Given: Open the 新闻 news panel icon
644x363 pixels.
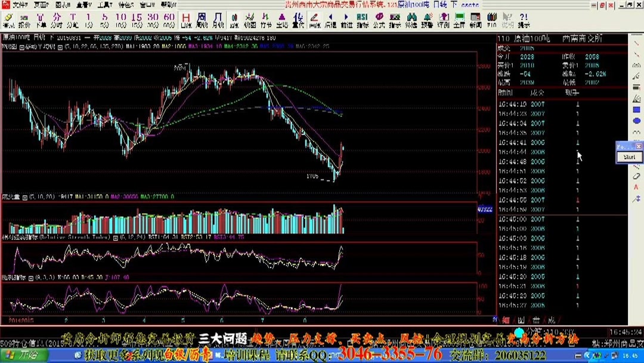Looking at the screenshot, I should pos(475,19).
